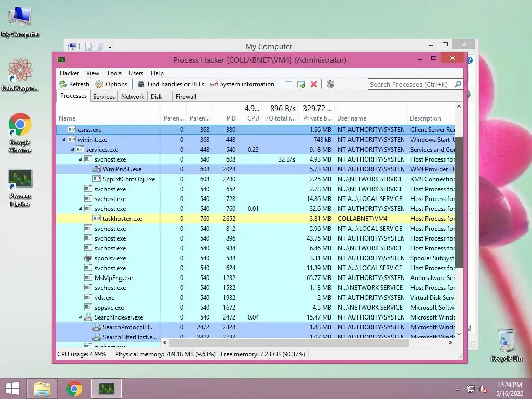This screenshot has width=532, height=399.
Task: Open the Options toolbar button
Action: (111, 84)
